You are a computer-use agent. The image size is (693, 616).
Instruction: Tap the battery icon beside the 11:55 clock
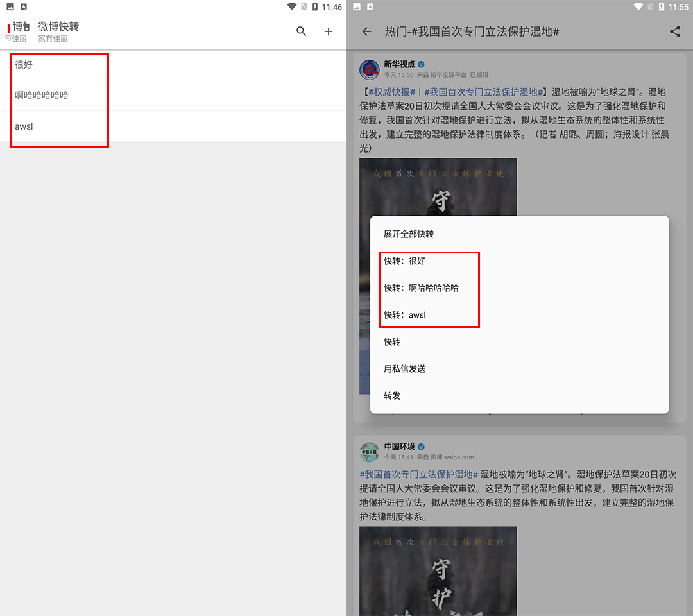[x=661, y=6]
